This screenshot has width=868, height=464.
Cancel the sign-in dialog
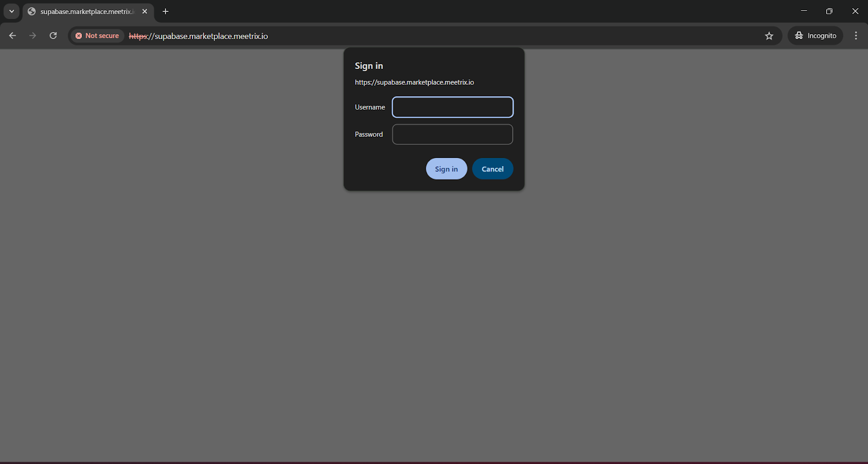(x=493, y=169)
